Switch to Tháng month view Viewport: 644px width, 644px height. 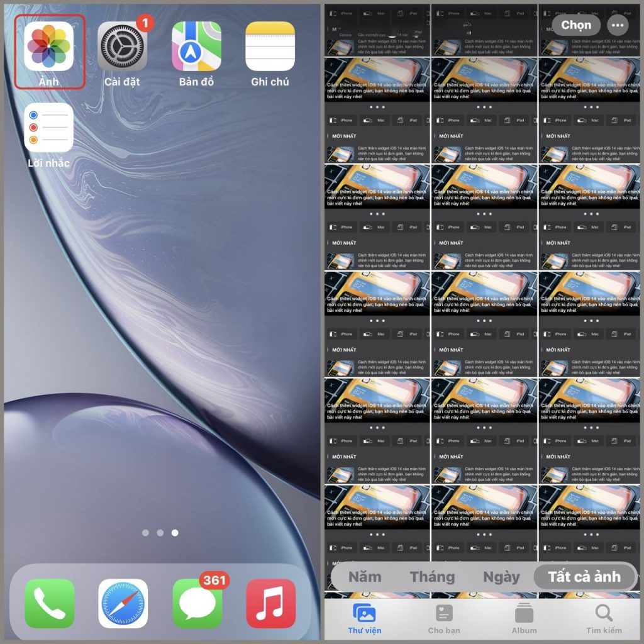pyautogui.click(x=432, y=577)
